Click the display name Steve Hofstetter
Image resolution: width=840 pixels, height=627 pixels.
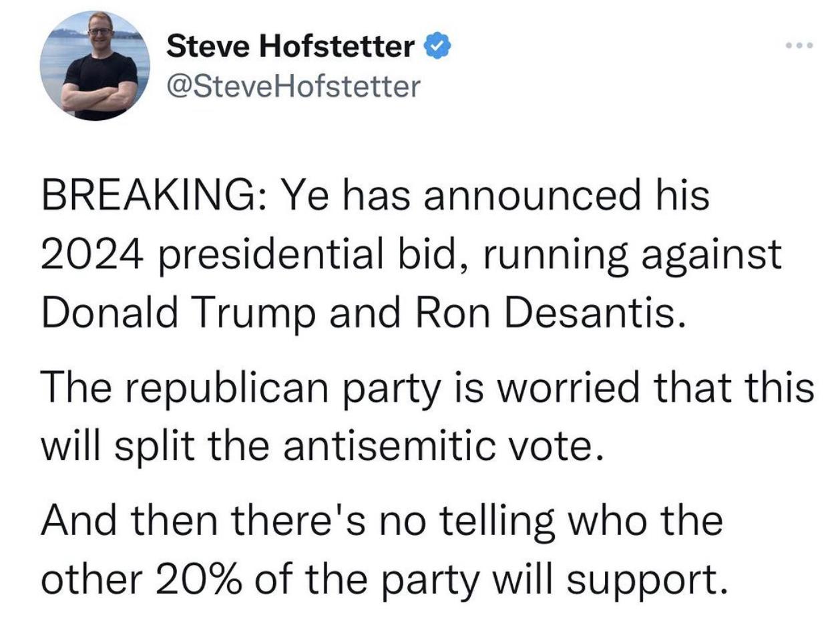(291, 47)
